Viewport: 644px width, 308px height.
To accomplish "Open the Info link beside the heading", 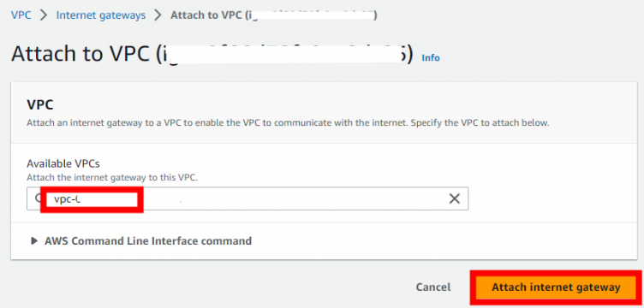I will tap(431, 58).
